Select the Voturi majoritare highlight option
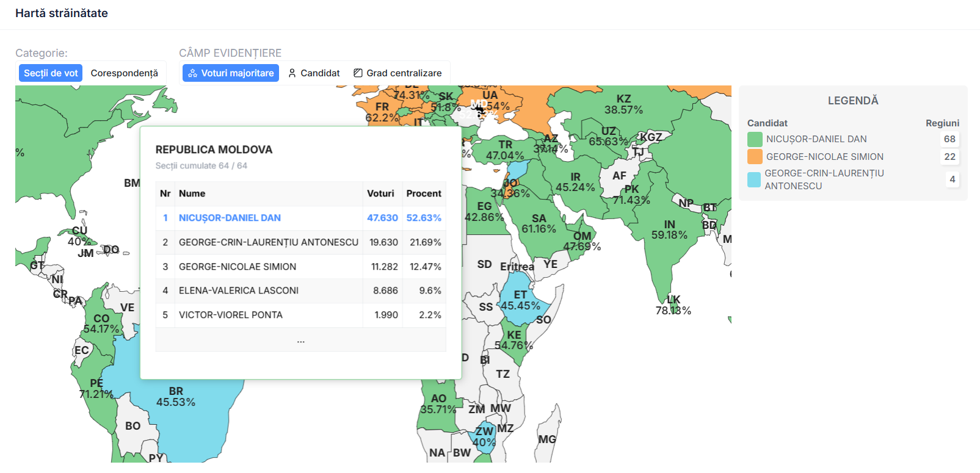Screen dimensions: 980x473 click(231, 73)
